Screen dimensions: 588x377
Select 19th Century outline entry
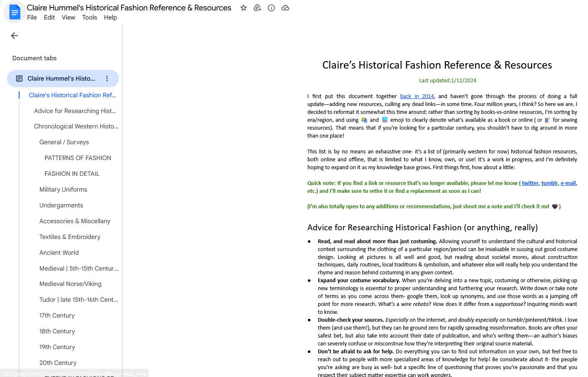click(x=57, y=347)
